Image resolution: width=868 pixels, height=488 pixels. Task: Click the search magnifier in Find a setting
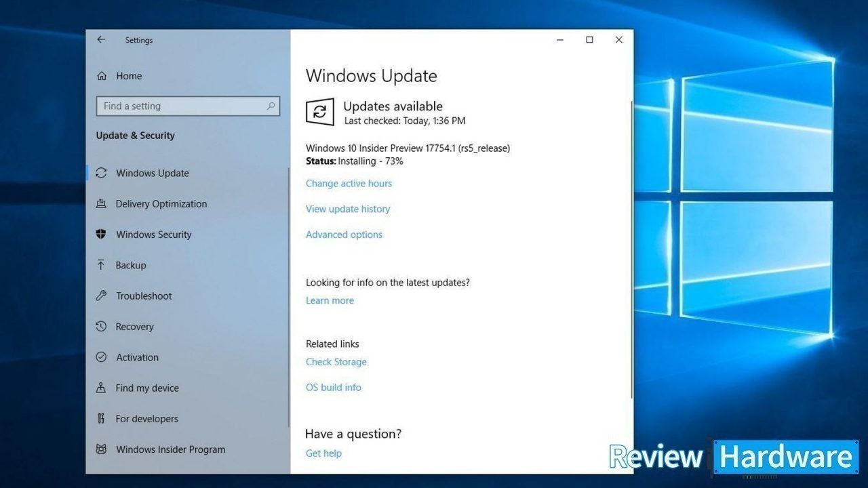tap(271, 106)
